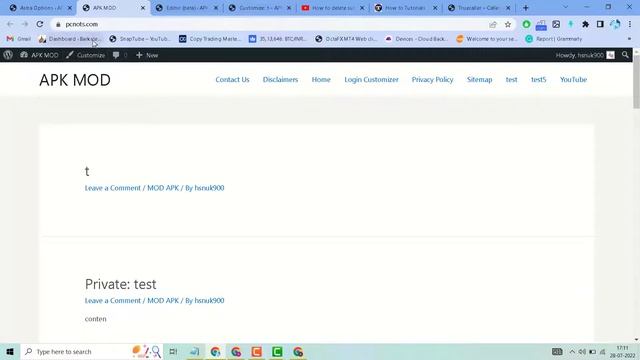The height and width of the screenshot is (360, 640).
Task: Close the active APK MOD tab
Action: tap(143, 8)
